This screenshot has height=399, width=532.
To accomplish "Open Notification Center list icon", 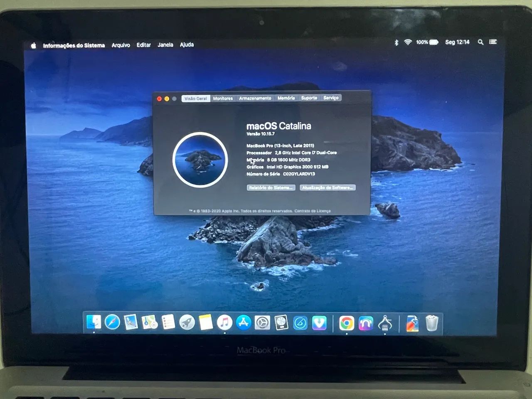I will [x=493, y=42].
